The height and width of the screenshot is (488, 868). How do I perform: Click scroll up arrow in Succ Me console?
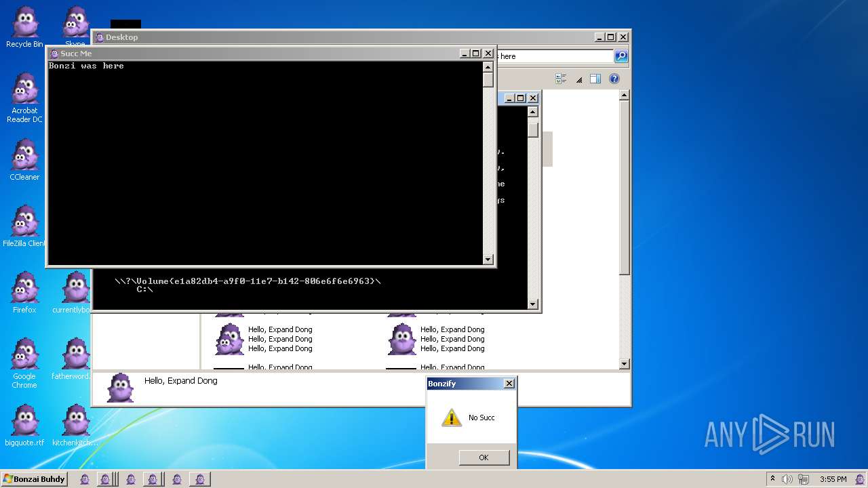coord(488,66)
